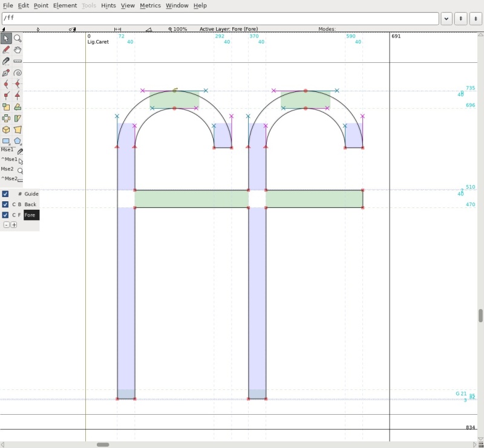Click the 735 hint value label

471,88
